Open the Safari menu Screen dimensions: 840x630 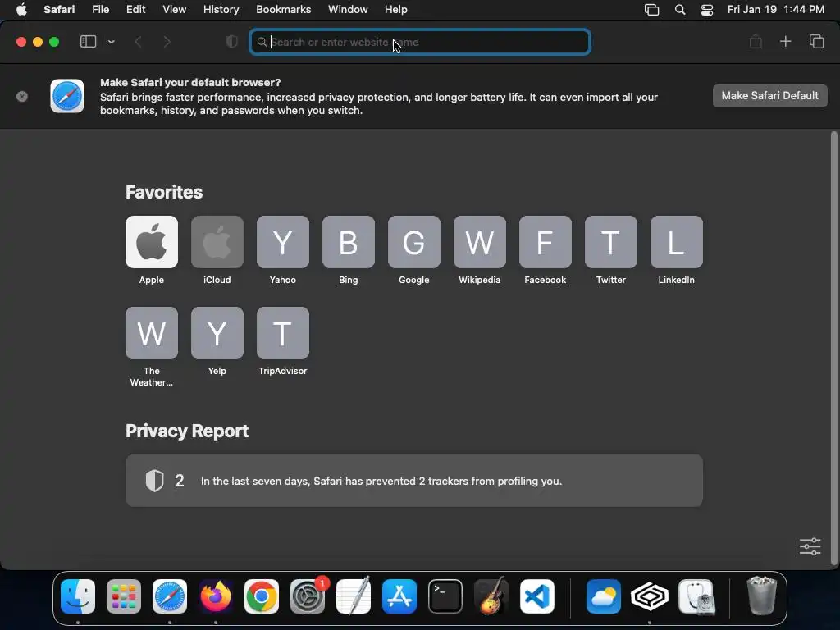click(x=59, y=9)
